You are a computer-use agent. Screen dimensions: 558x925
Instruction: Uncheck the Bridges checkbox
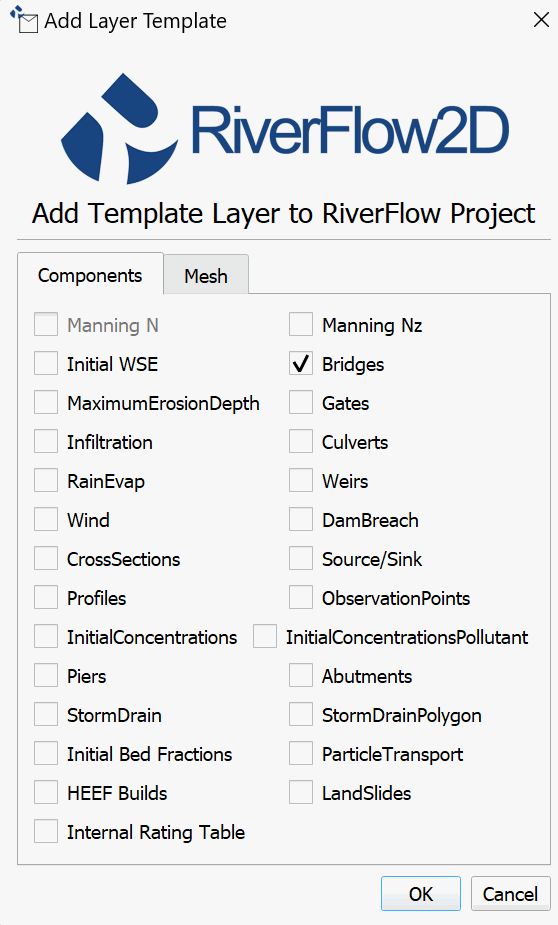click(301, 364)
